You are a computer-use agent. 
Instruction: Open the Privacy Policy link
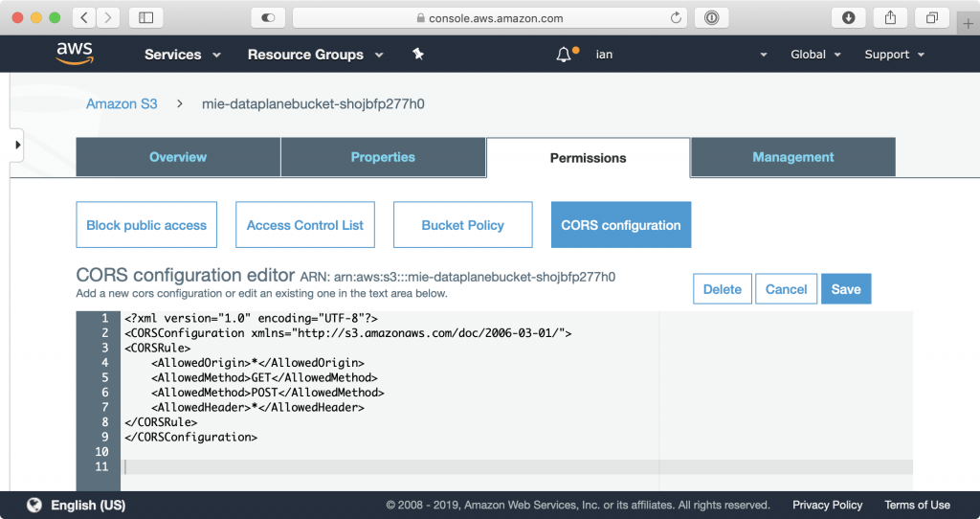click(x=827, y=505)
